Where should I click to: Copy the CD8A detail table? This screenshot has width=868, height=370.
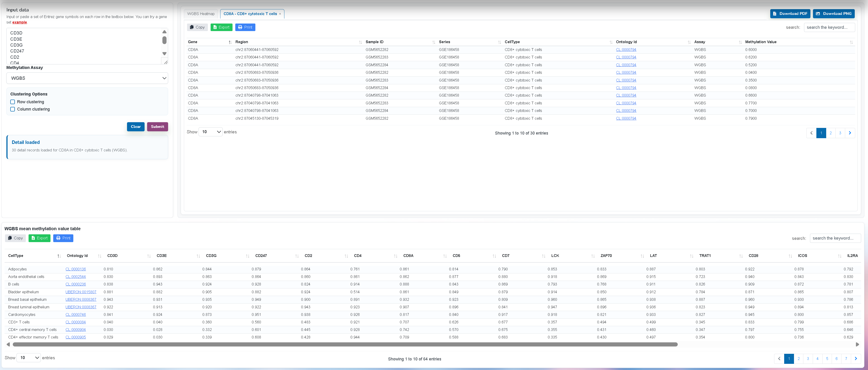pyautogui.click(x=197, y=27)
